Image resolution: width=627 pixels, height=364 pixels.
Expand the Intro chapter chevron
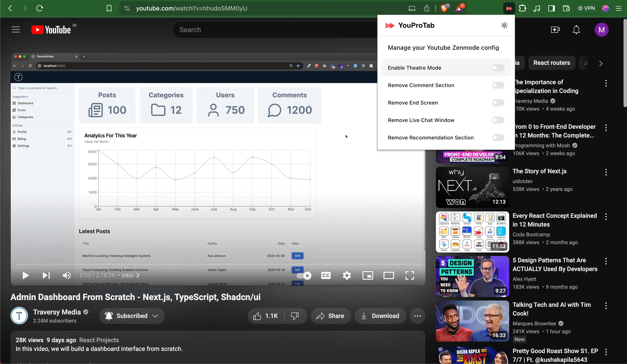[138, 275]
